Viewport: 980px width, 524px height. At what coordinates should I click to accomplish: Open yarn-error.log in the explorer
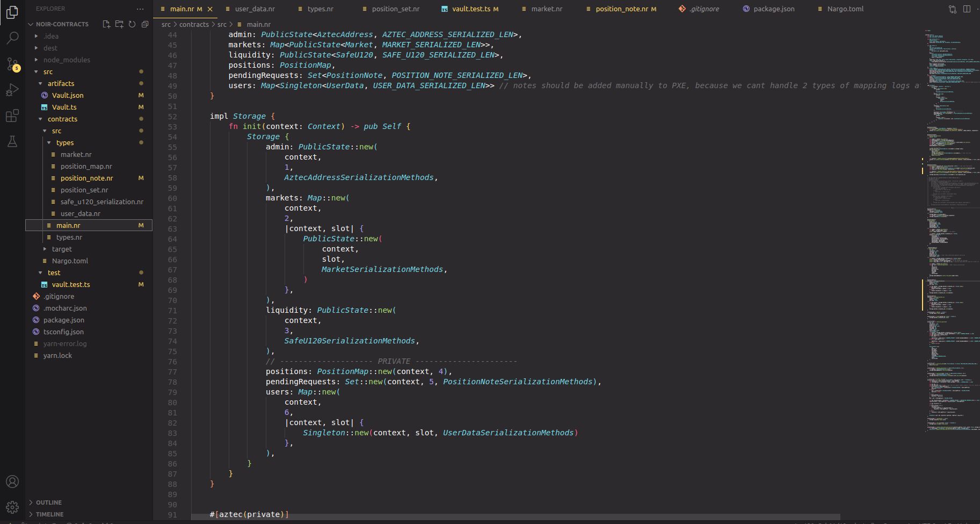pos(64,343)
